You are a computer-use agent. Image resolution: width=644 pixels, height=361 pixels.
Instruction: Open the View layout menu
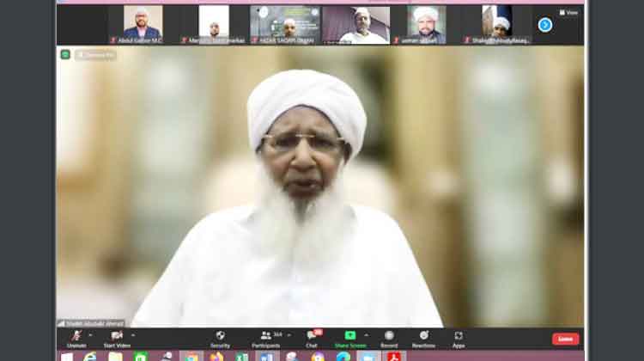click(568, 13)
